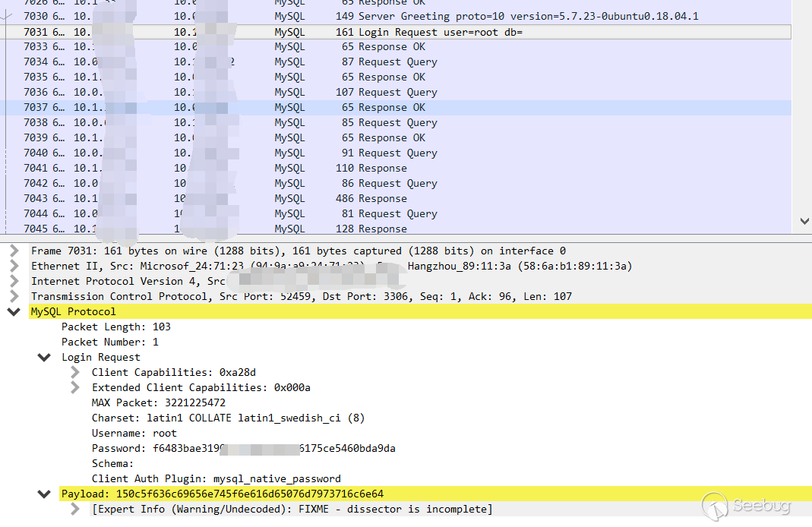
Task: Select packet 7035 Response OK row
Action: 396,77
